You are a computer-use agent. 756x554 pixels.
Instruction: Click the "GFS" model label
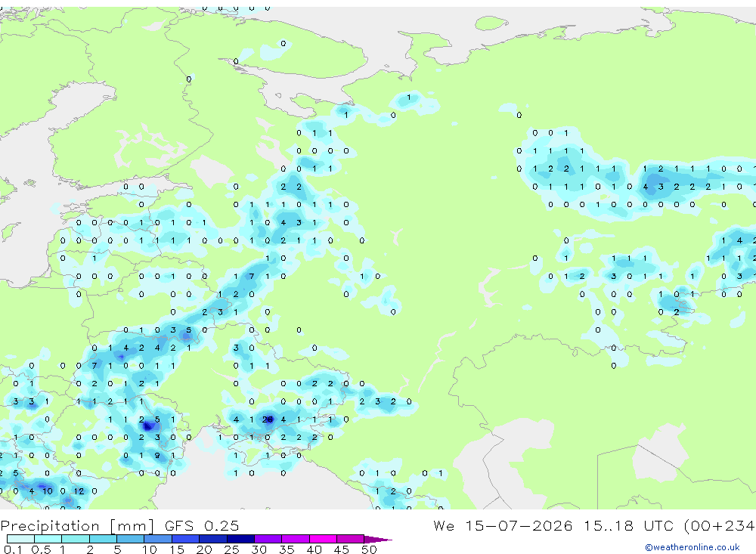pyautogui.click(x=179, y=525)
